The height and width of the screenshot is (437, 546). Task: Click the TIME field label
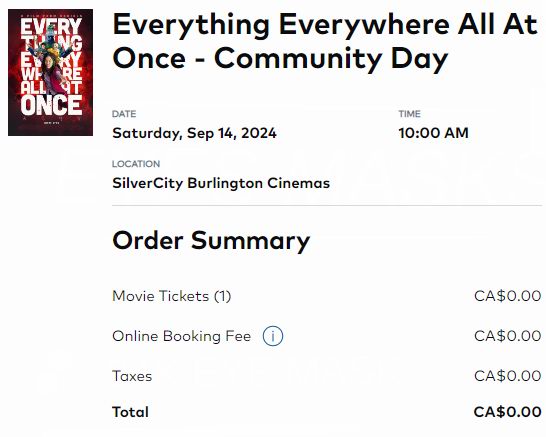coord(410,114)
